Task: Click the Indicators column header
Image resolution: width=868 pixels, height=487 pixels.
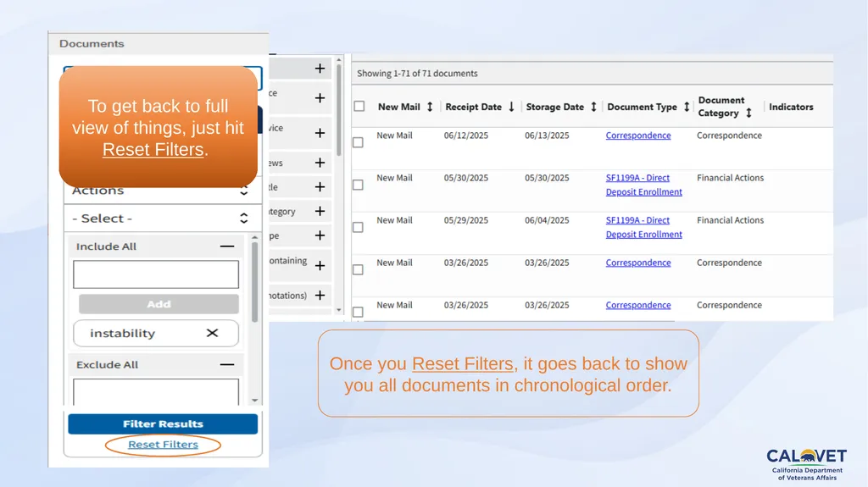Action: tap(791, 107)
